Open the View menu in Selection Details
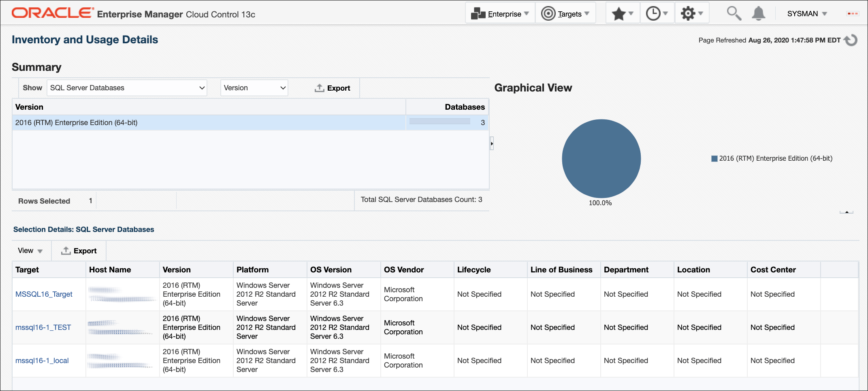Screen dimensions: 868x391 click(30, 251)
